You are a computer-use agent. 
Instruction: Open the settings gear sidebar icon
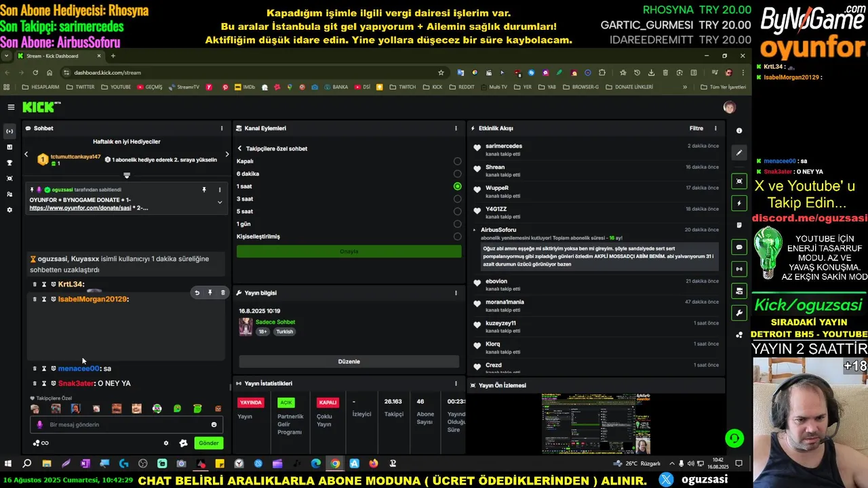[9, 210]
